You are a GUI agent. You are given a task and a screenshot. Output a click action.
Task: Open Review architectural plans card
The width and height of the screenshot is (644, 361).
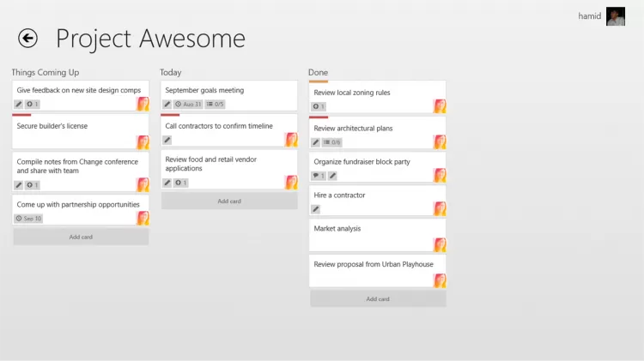378,133
